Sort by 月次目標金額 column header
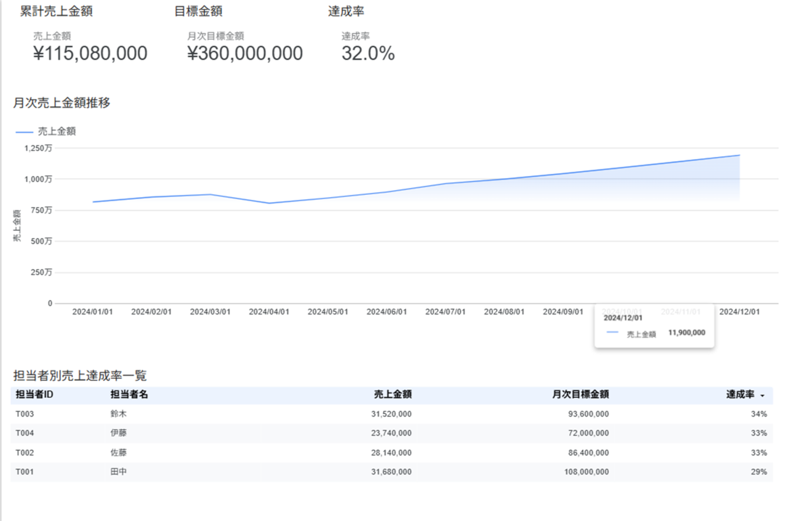Viewport: 812px width, 521px height. pos(580,395)
